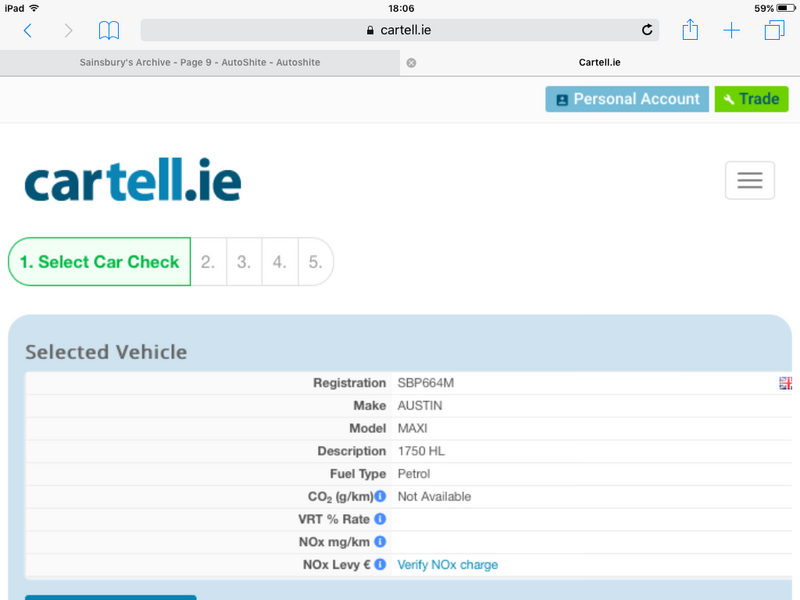Close the Cartell.ie tab with the x icon
The width and height of the screenshot is (800, 600).
pos(411,62)
